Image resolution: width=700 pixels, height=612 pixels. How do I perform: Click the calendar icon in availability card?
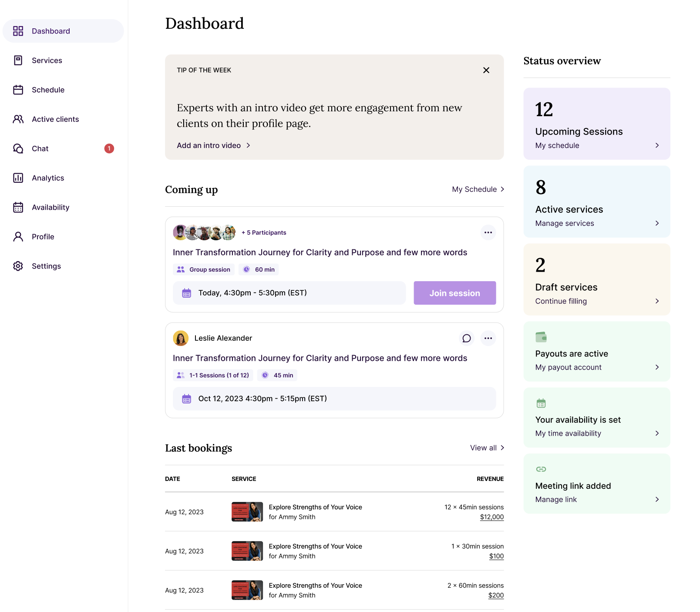click(541, 403)
